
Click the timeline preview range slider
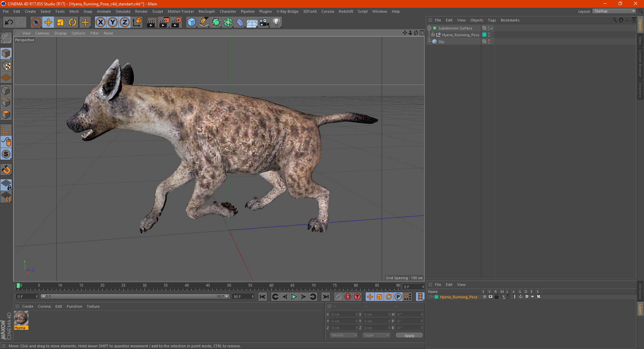pyautogui.click(x=135, y=296)
